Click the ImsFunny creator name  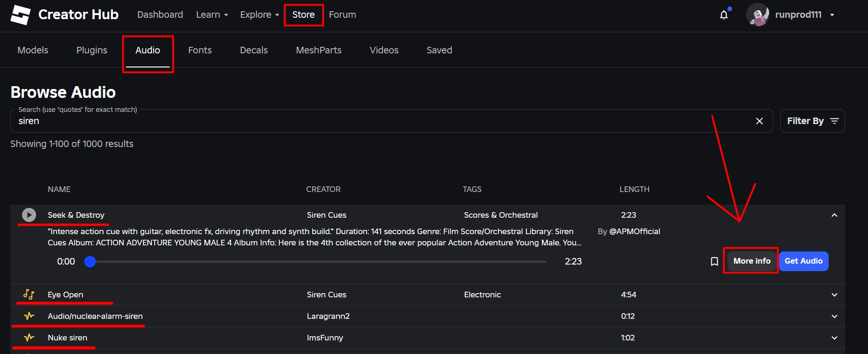pos(325,338)
